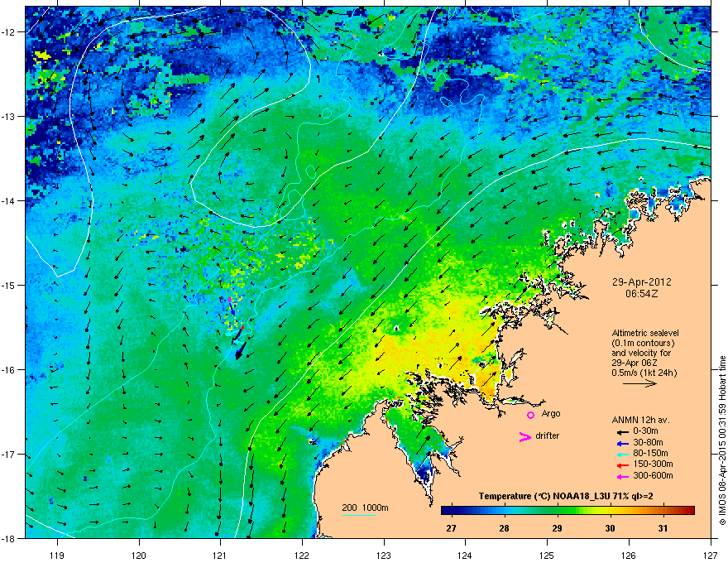This screenshot has height=563, width=728.
Task: Click the blue 30-80m arrow in ANMN legend
Action: click(622, 443)
